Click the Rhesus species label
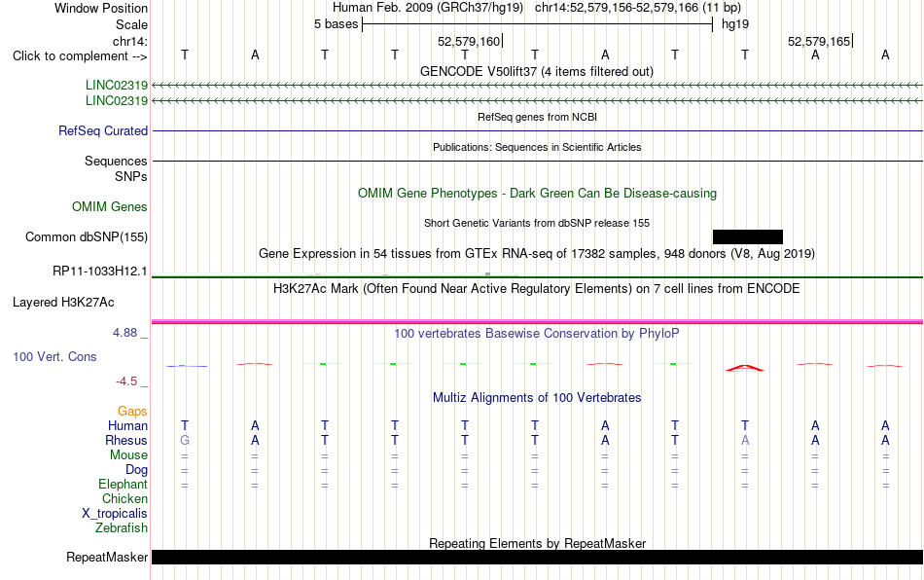Viewport: 924px width, 580px height. tap(126, 440)
